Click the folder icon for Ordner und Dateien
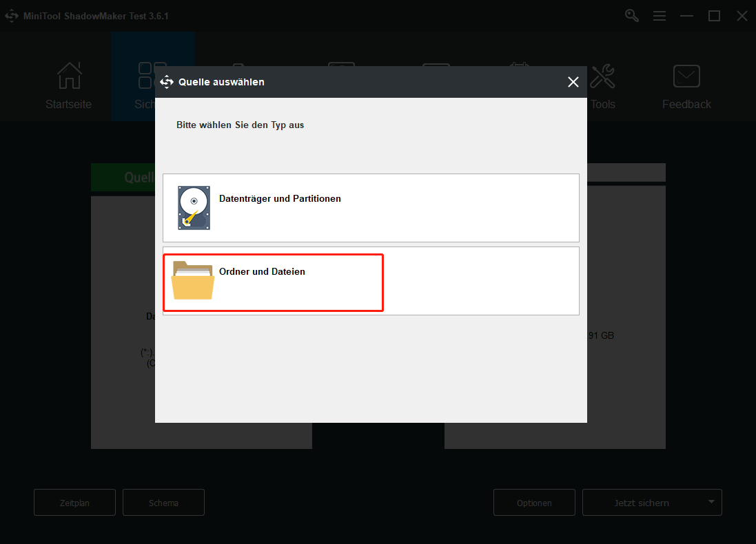 [x=193, y=280]
